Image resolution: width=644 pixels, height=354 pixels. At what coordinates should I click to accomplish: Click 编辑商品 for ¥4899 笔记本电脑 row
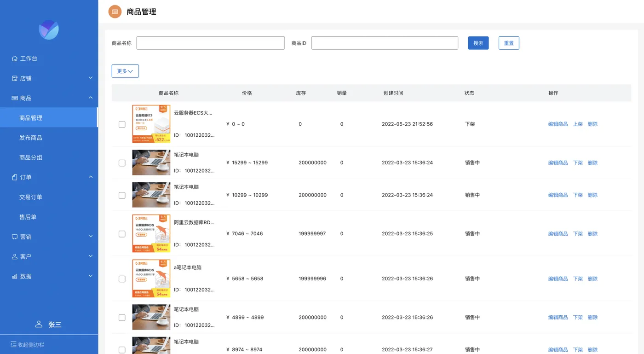558,318
